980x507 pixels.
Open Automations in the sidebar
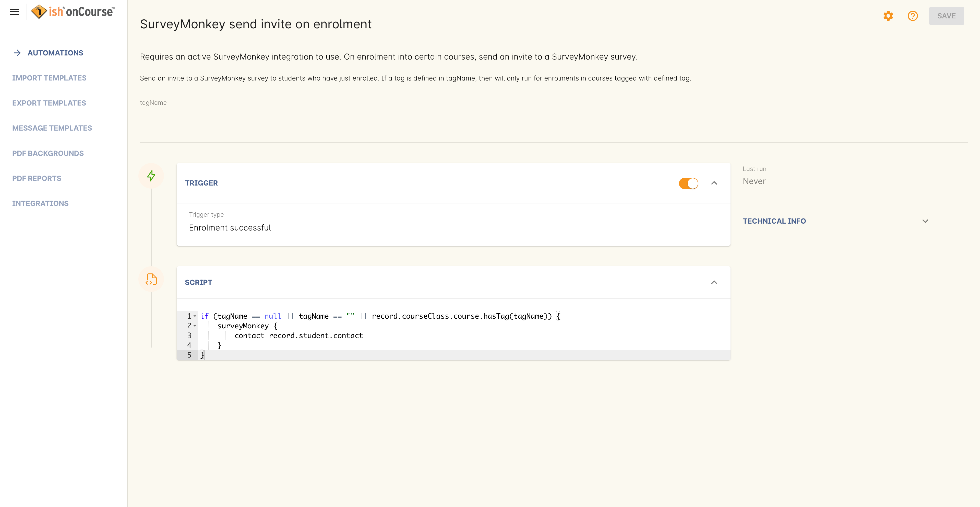point(55,53)
